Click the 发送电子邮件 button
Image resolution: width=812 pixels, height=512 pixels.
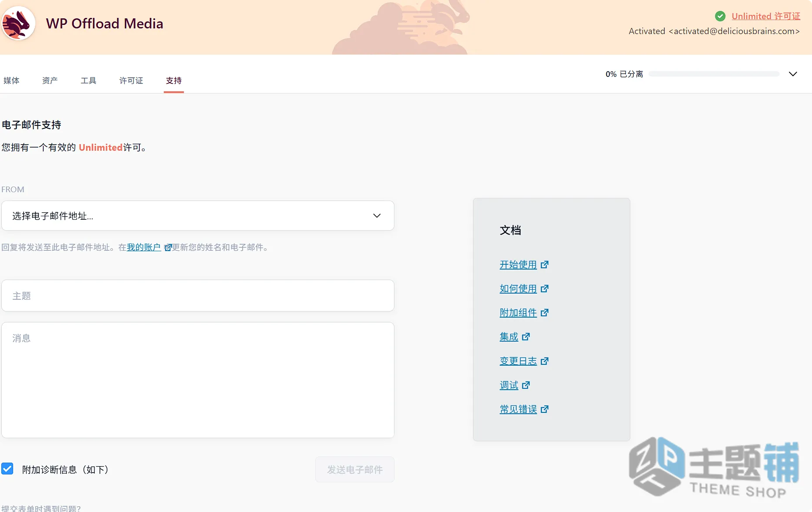(355, 470)
